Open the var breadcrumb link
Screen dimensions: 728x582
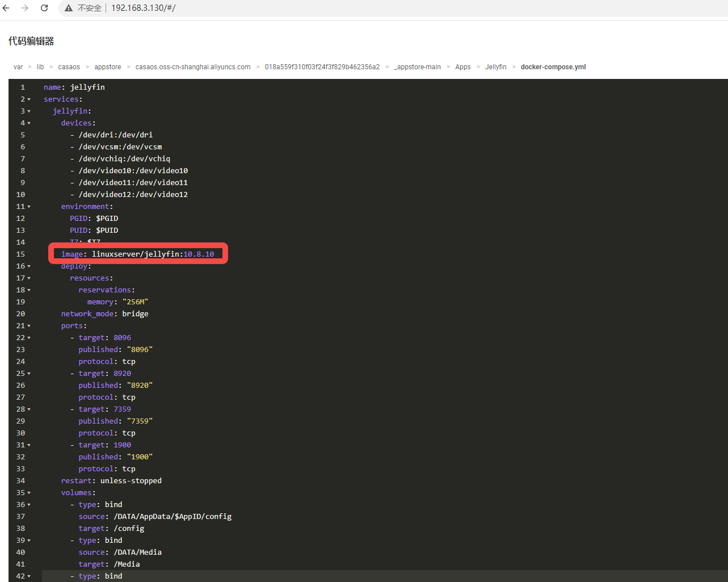coord(18,66)
